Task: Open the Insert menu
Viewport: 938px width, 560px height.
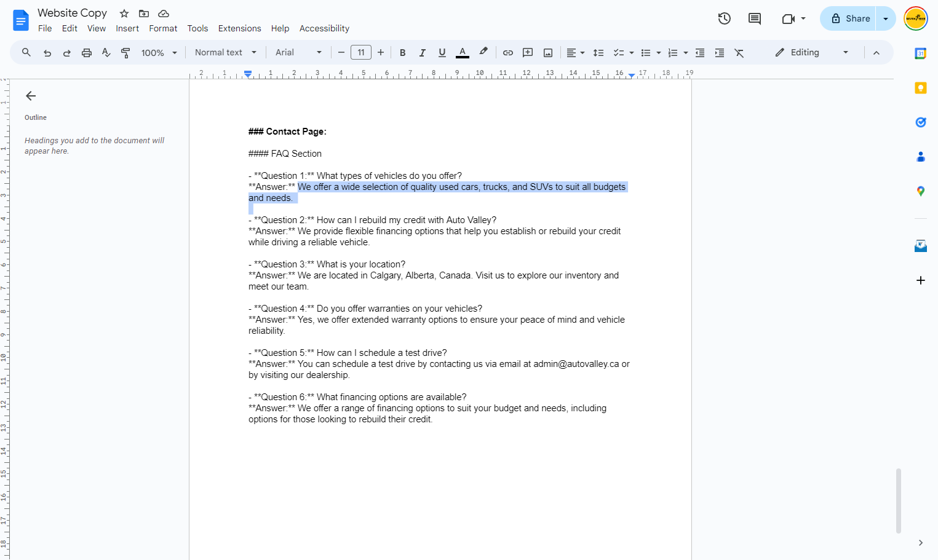Action: 127,28
